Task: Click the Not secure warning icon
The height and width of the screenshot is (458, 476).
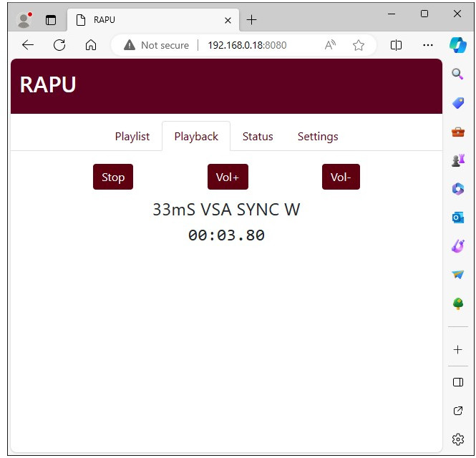Action: (x=130, y=45)
